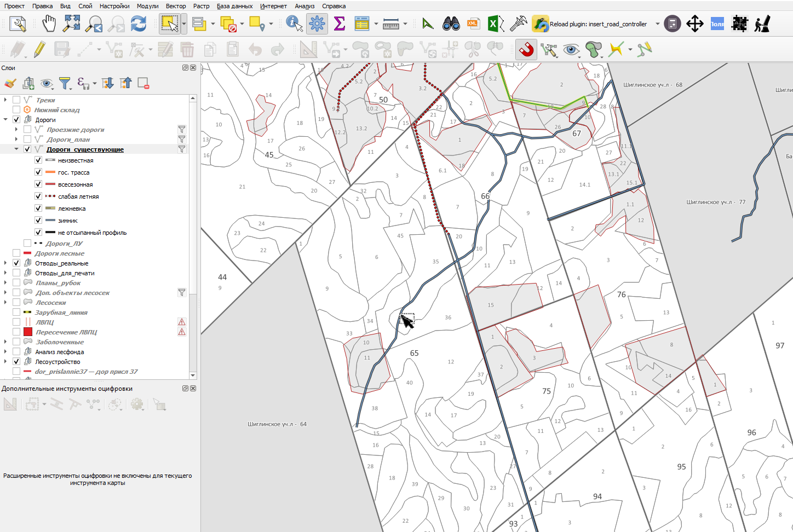
Task: Open the Слой menu
Action: 85,6
